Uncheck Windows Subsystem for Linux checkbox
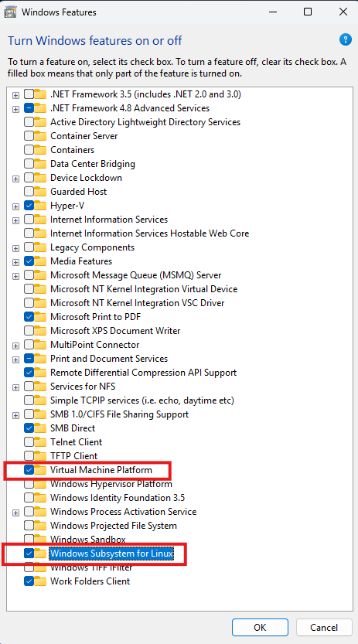Viewport: 358px width, 644px height. coord(29,554)
